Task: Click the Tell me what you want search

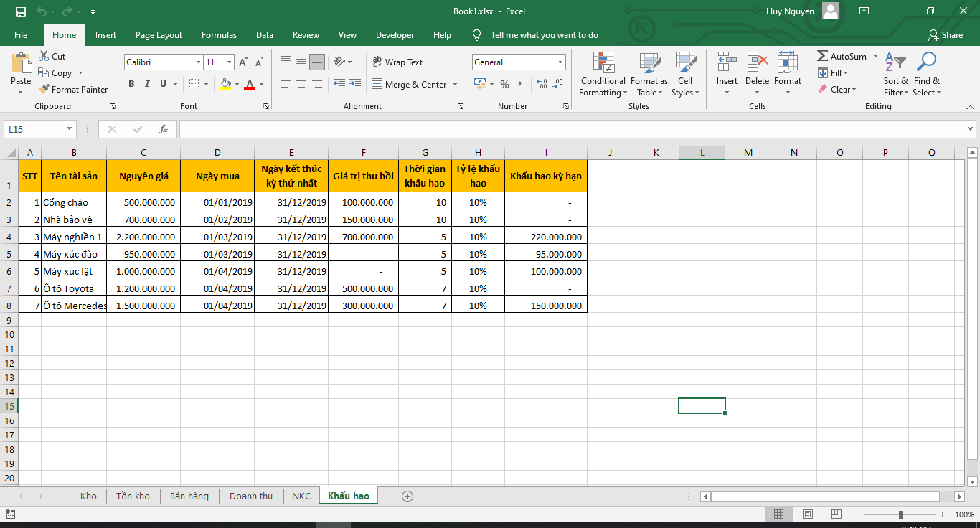Action: (x=544, y=35)
